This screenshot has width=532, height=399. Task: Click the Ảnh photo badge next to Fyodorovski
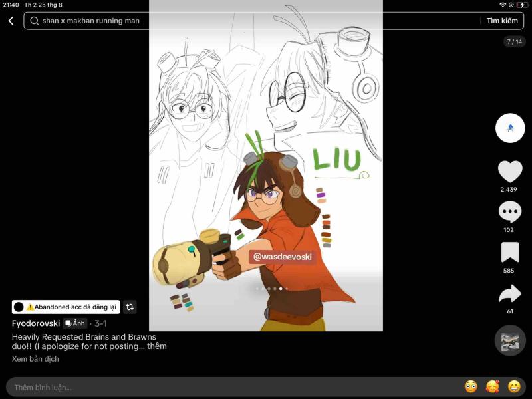pyautogui.click(x=74, y=323)
